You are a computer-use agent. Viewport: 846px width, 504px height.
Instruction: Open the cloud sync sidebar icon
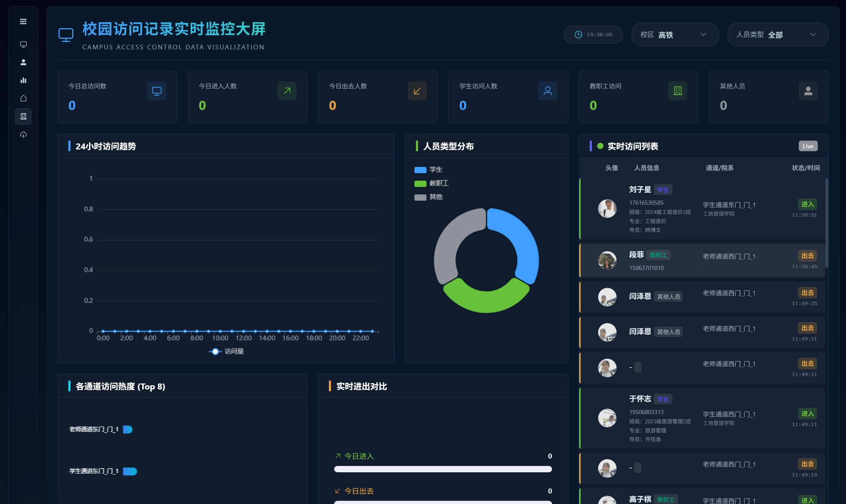[x=23, y=135]
